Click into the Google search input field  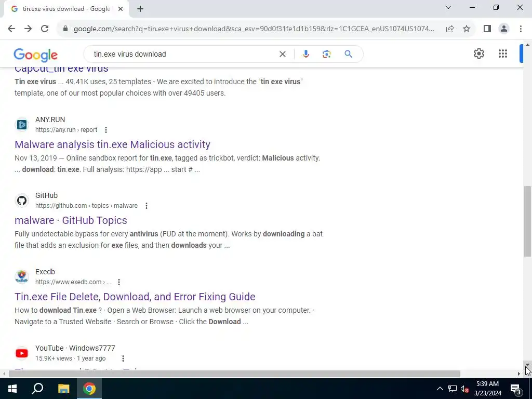183,54
